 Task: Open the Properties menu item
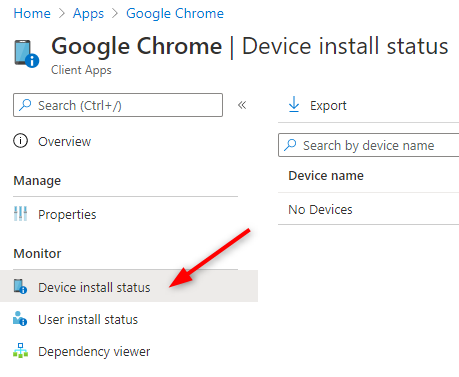(x=67, y=214)
